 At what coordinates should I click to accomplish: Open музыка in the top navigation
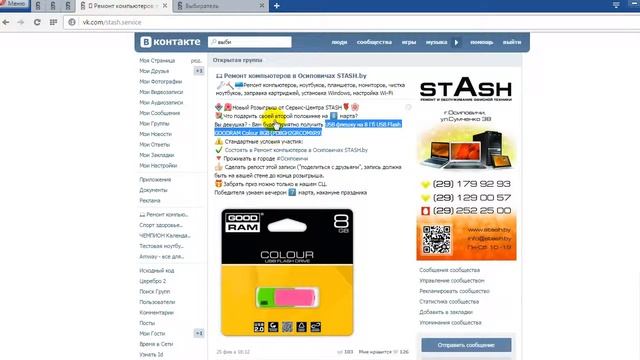tap(436, 42)
